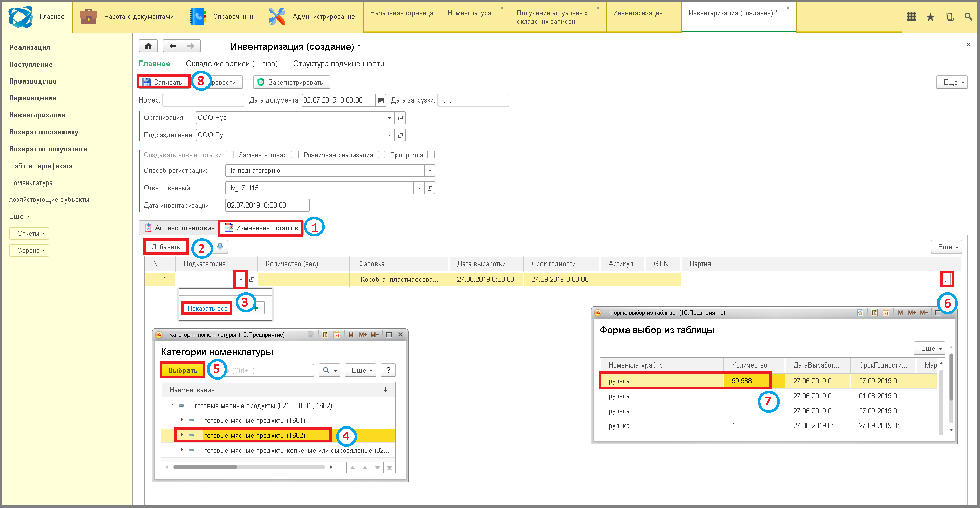The height and width of the screenshot is (508, 980).
Task: Open the Главное section with the logo
Action: 36,17
